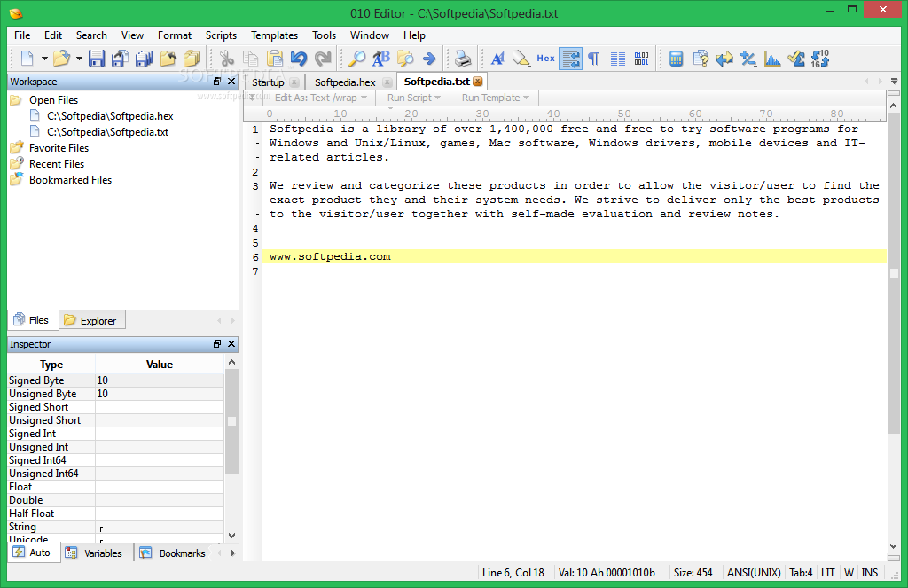This screenshot has width=908, height=588.
Task: Switch to the Variables inspector tab
Action: (x=97, y=553)
